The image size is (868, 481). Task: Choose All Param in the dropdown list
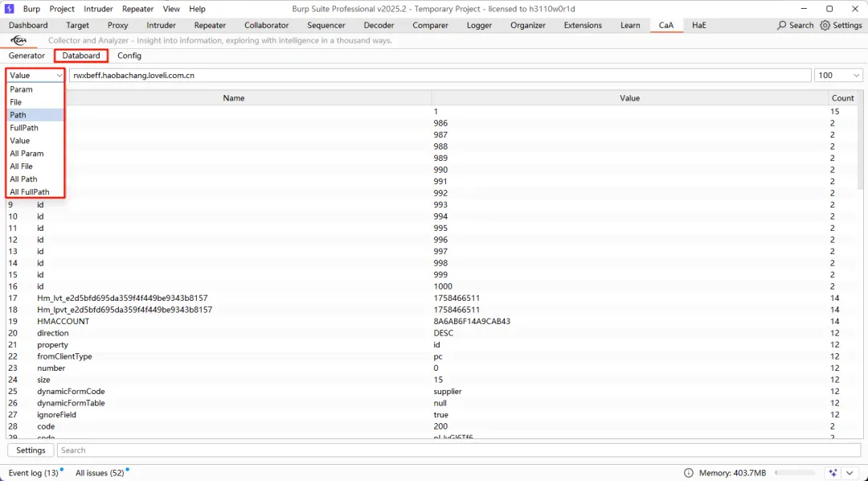(x=35, y=154)
